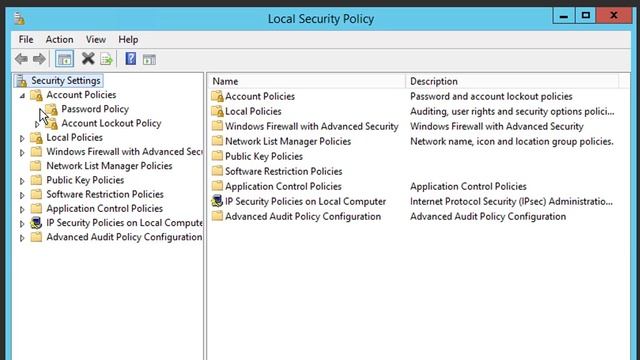Open the File menu

click(26, 40)
